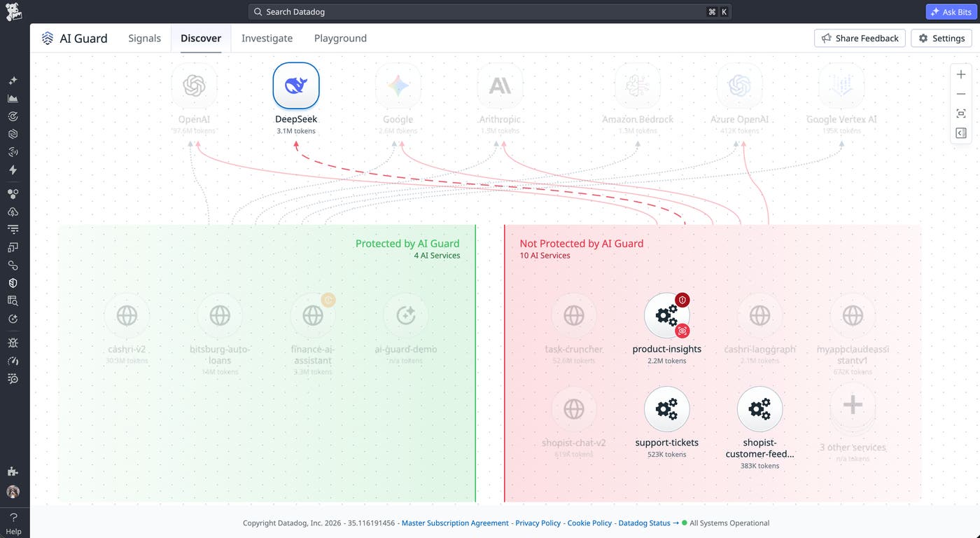Click the radar circle sidebar icon
Screen dimensions: 980x538
[x=13, y=152]
